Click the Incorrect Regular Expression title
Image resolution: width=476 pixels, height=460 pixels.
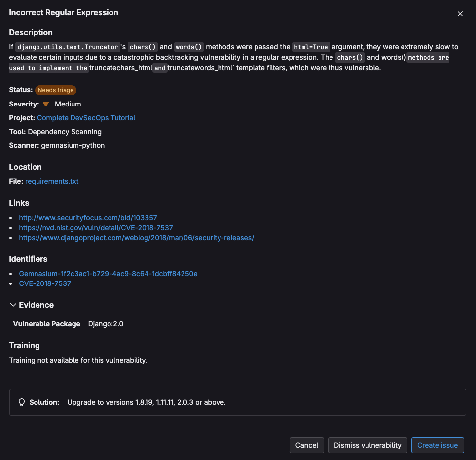point(63,12)
